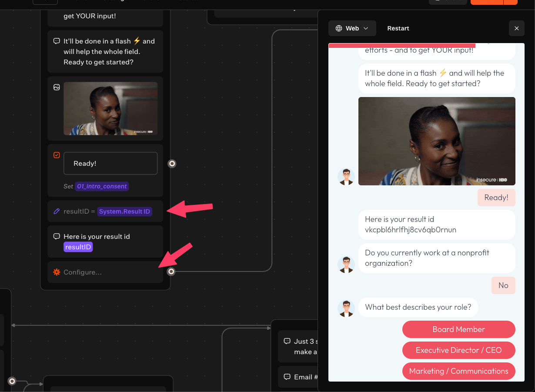Select the 01_intro_consent variable tag
This screenshot has height=392, width=535.
102,186
